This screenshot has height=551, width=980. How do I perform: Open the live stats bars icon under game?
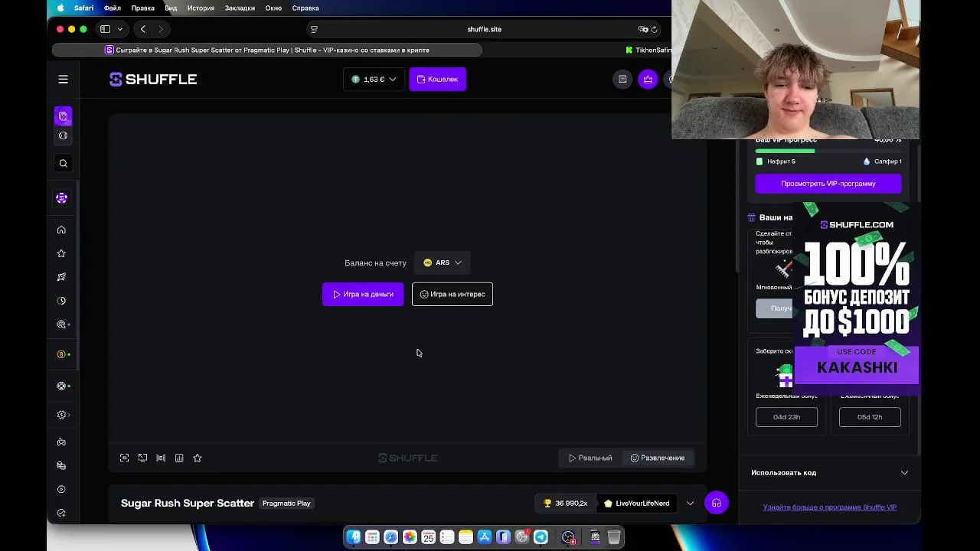161,458
